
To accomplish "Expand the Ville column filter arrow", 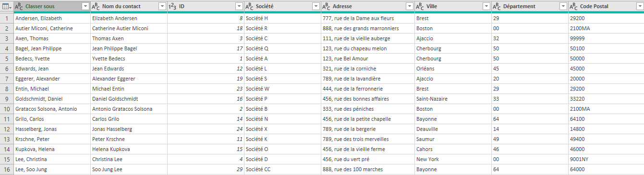I will [486, 7].
